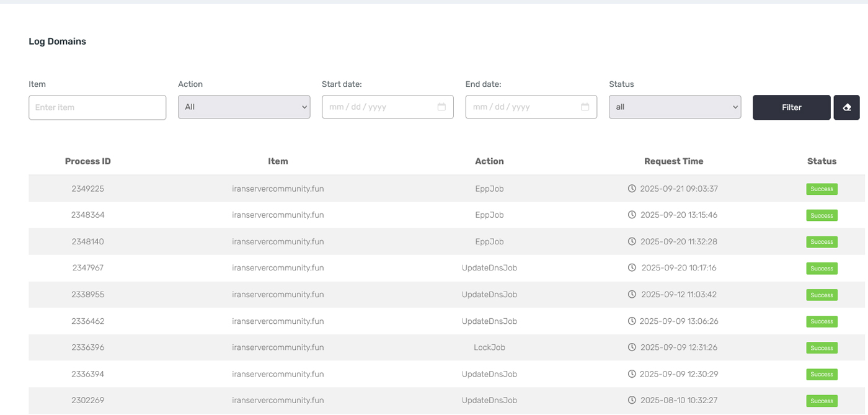Image resolution: width=868 pixels, height=415 pixels.
Task: Click clock icon beside 2025-09-09 12:31:26
Action: pyautogui.click(x=631, y=347)
